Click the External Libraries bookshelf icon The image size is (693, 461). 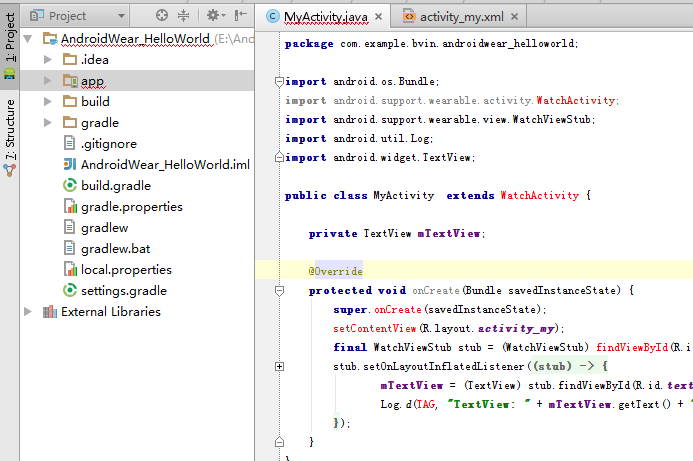[50, 312]
